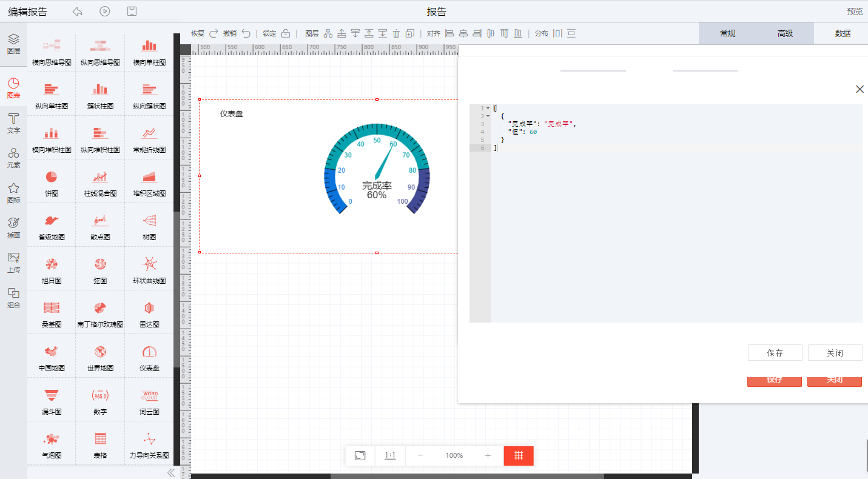The height and width of the screenshot is (479, 868).
Task: Open the 插画 illustration sidebar panel
Action: pyautogui.click(x=13, y=228)
